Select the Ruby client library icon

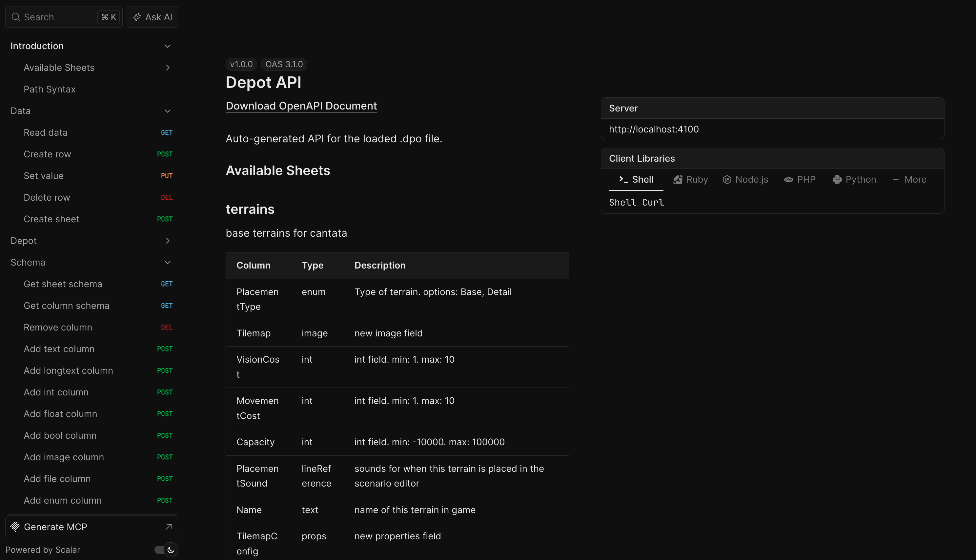pos(678,180)
